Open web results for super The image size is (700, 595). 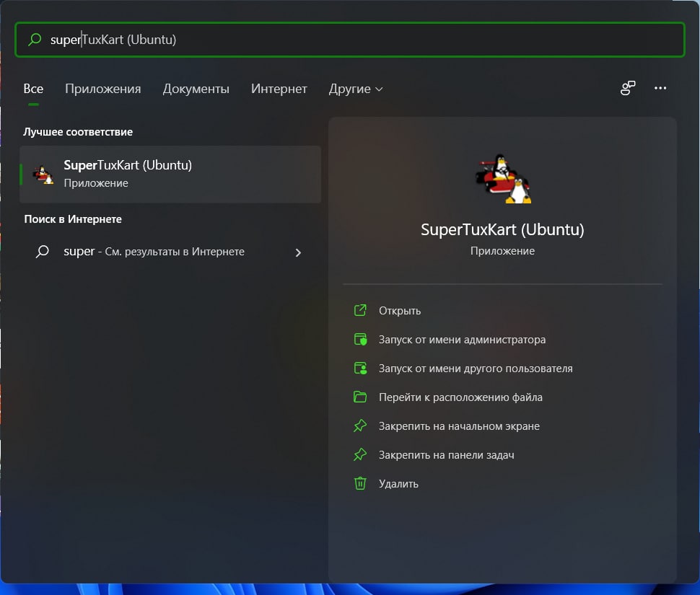[170, 252]
